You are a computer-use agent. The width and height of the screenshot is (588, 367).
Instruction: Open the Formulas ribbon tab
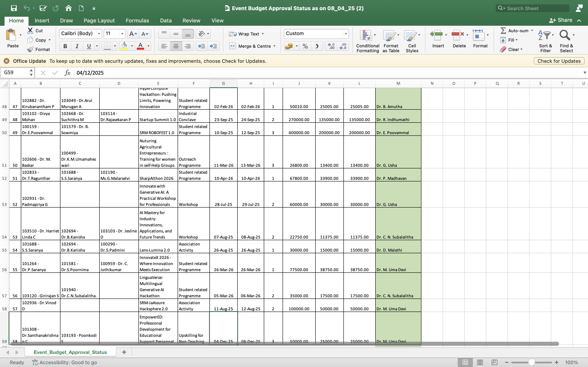click(137, 21)
